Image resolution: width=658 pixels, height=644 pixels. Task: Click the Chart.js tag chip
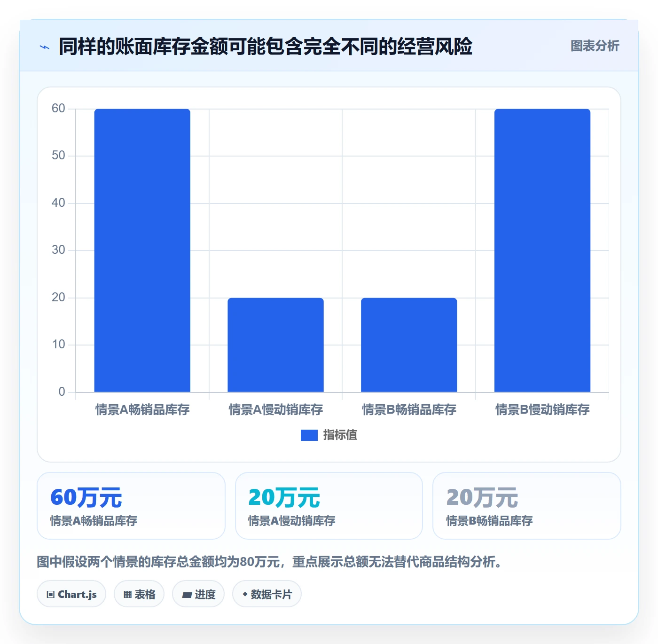tap(71, 594)
